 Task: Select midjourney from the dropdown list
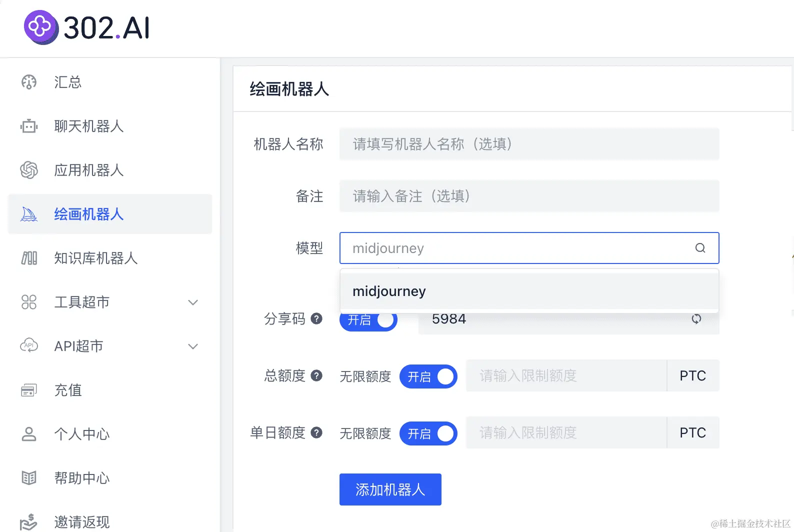click(x=529, y=291)
